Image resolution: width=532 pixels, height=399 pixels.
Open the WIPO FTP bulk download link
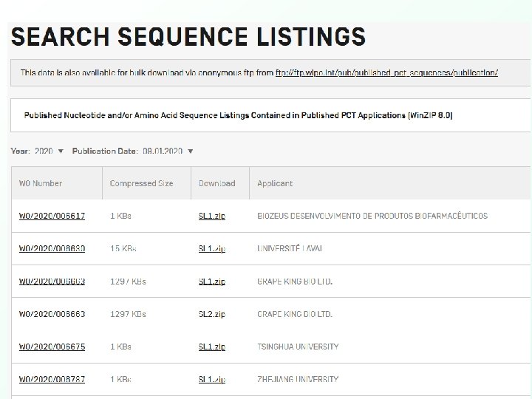(386, 72)
